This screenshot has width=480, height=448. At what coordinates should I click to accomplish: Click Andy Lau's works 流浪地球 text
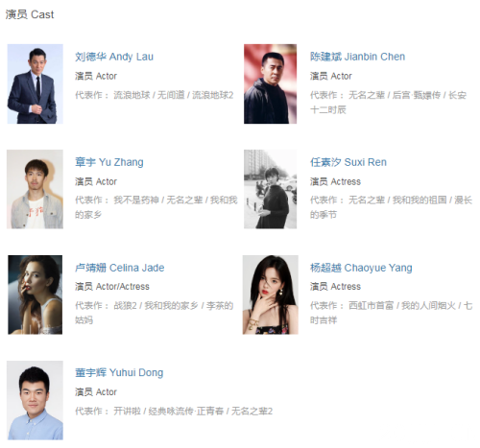[x=132, y=95]
